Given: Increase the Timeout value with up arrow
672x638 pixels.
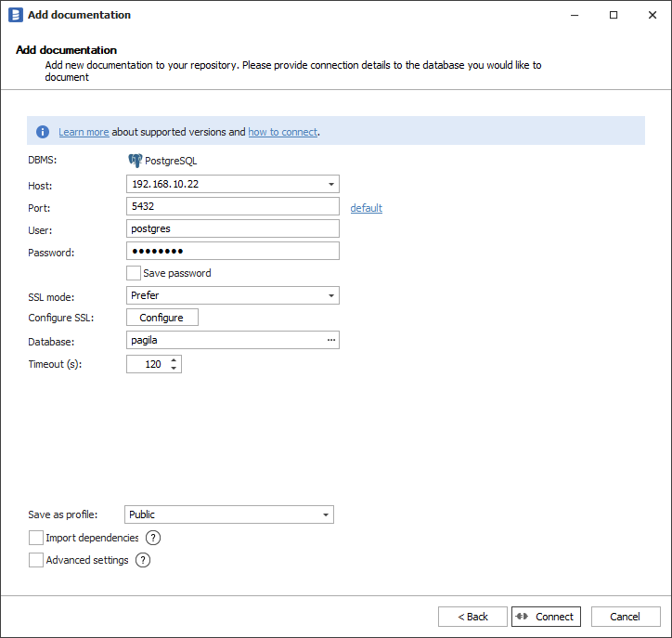Looking at the screenshot, I should pos(174,360).
